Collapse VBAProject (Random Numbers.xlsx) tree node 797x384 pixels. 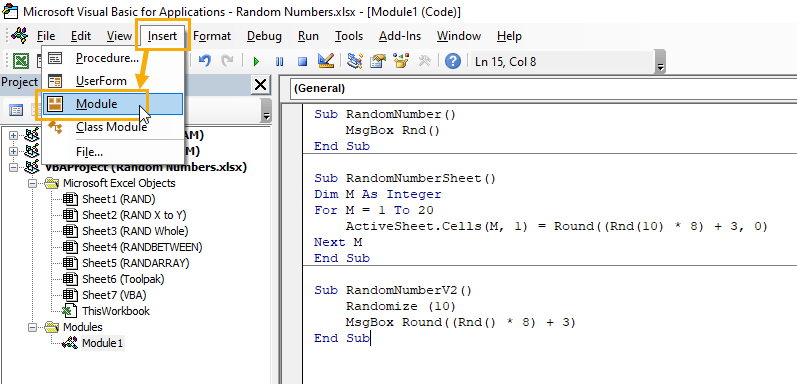point(13,167)
